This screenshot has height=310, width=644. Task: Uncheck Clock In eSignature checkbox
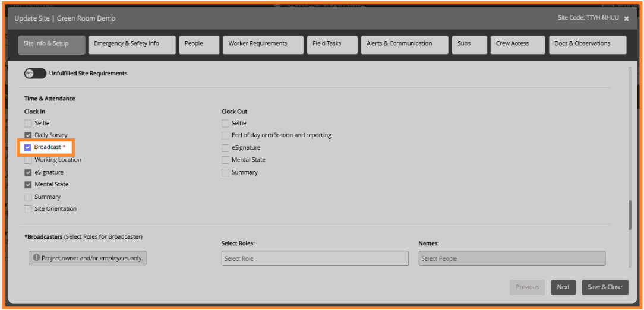click(28, 172)
